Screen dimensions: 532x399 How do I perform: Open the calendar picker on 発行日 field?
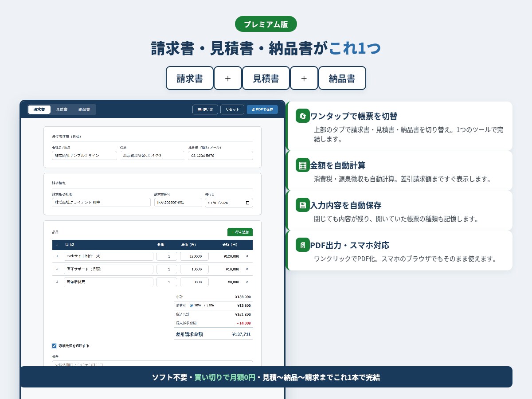pyautogui.click(x=247, y=203)
